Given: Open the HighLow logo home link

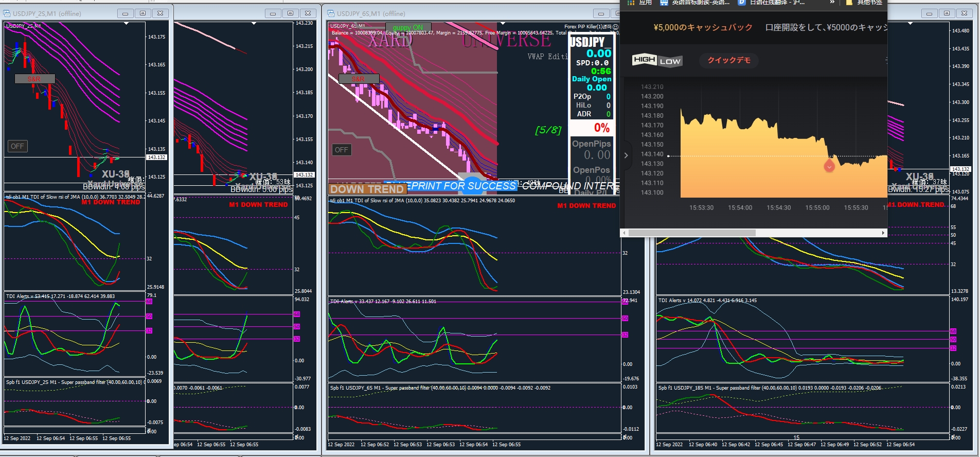Looking at the screenshot, I should tap(657, 60).
